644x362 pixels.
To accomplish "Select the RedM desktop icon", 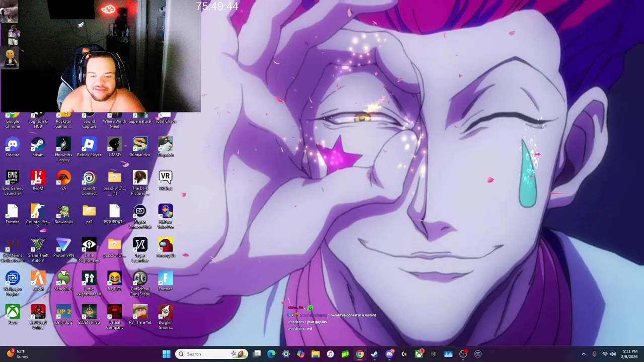I will [38, 181].
